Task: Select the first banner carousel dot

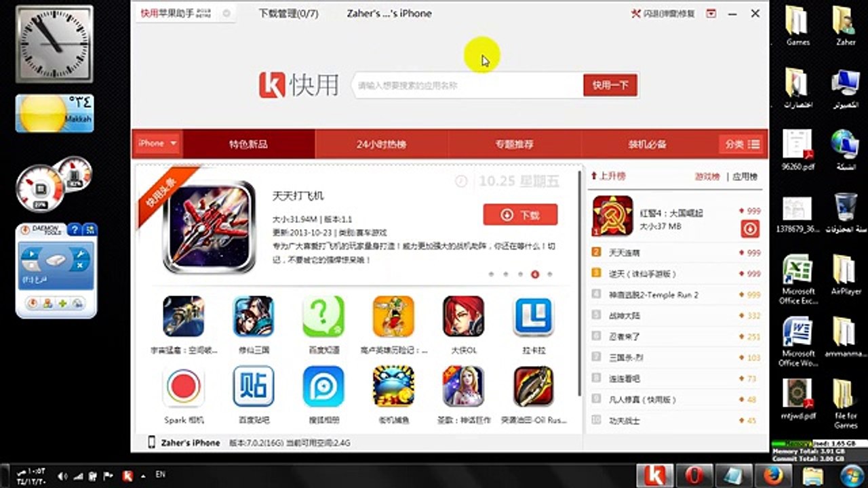Action: click(x=490, y=274)
